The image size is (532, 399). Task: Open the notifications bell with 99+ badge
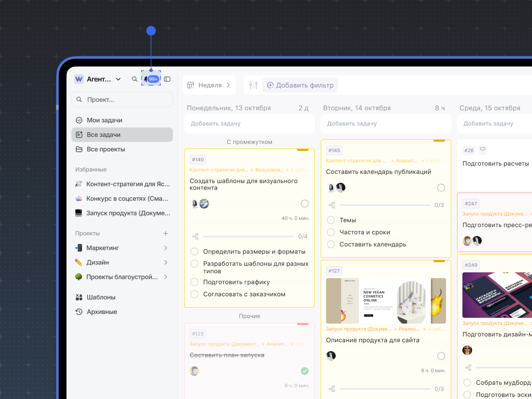tap(151, 79)
